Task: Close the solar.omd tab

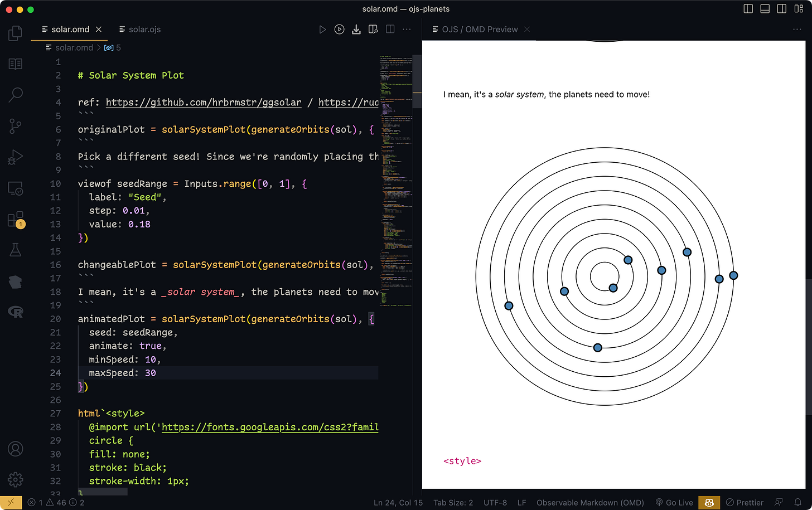Action: point(99,30)
